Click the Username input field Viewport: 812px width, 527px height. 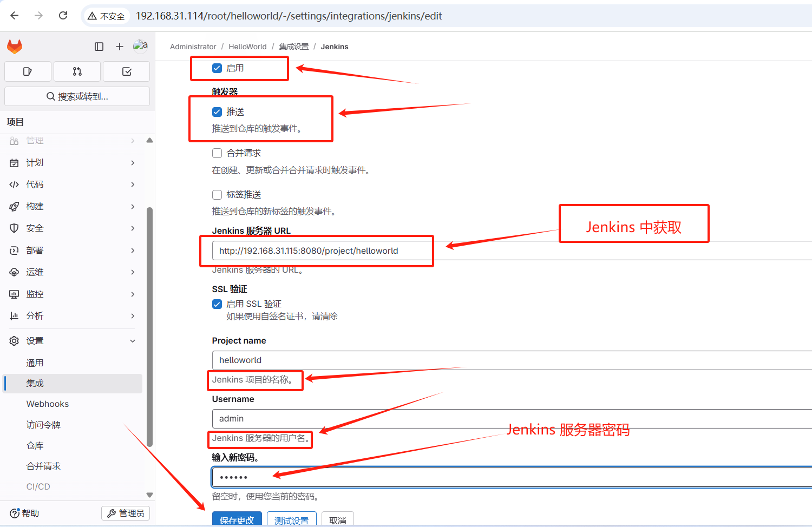click(512, 419)
